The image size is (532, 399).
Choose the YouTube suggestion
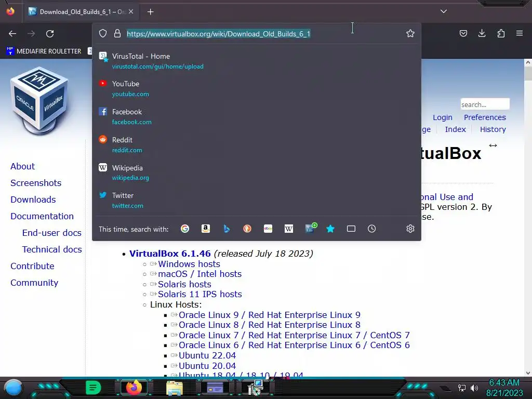pyautogui.click(x=256, y=89)
